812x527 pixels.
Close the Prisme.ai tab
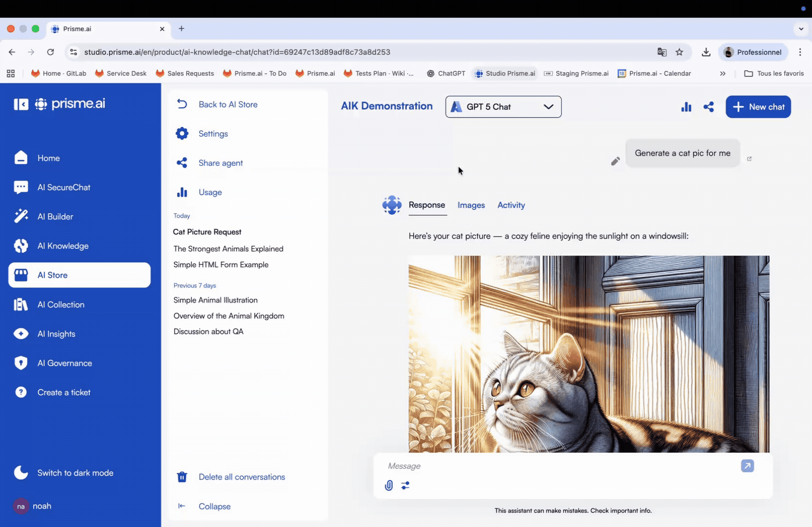click(x=162, y=29)
